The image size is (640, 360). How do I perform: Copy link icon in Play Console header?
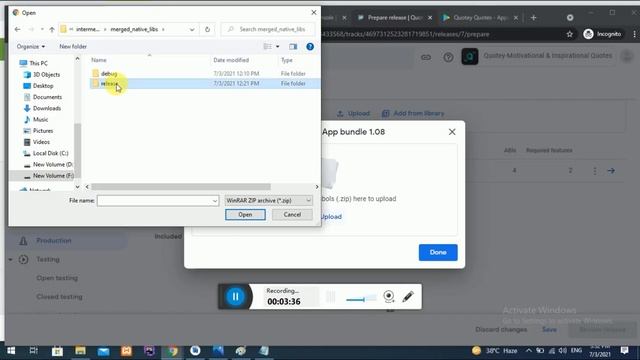click(x=426, y=57)
